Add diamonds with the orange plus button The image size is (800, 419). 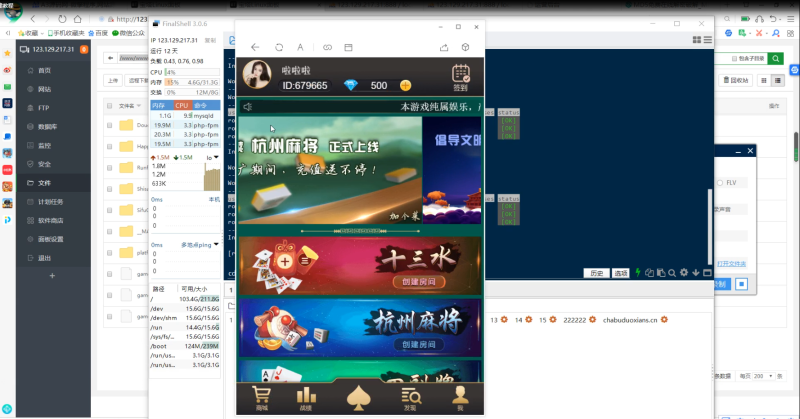[406, 85]
